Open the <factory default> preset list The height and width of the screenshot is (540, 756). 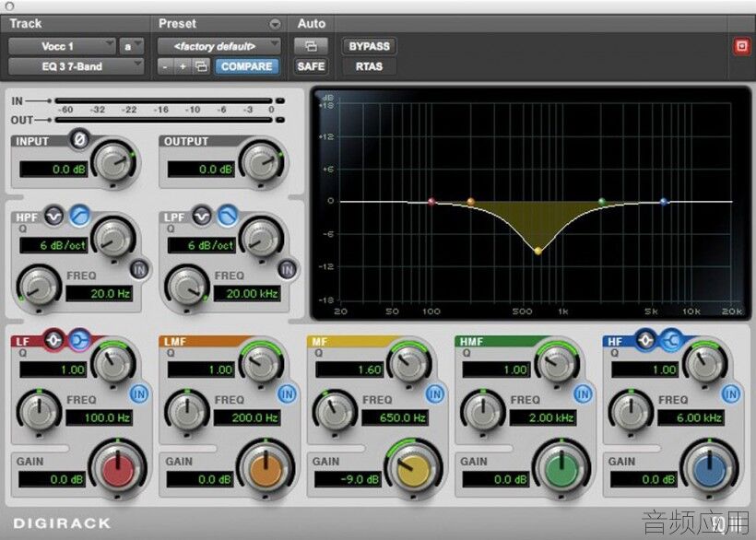click(x=219, y=46)
